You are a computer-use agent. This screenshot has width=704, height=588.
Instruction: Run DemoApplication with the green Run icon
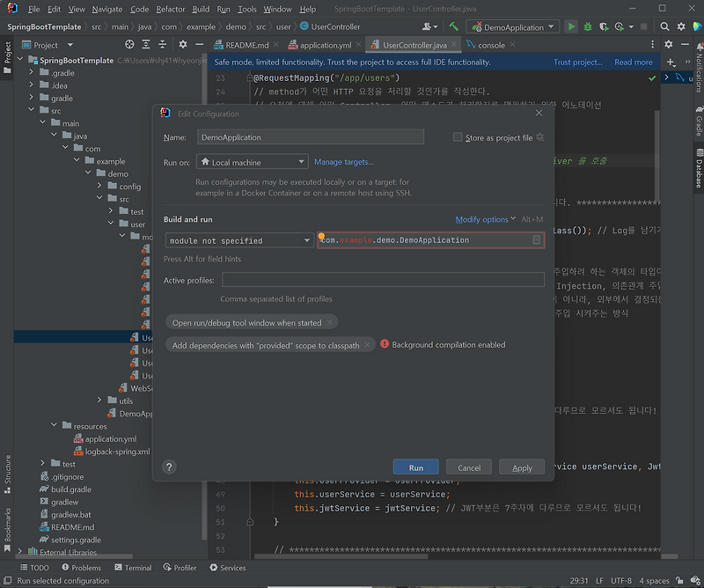tap(571, 27)
